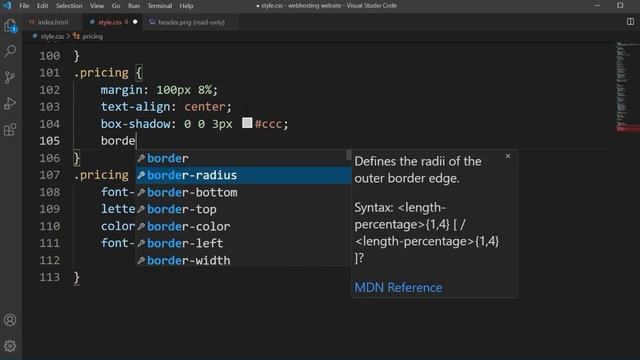Open the Extensions view

(x=10, y=130)
